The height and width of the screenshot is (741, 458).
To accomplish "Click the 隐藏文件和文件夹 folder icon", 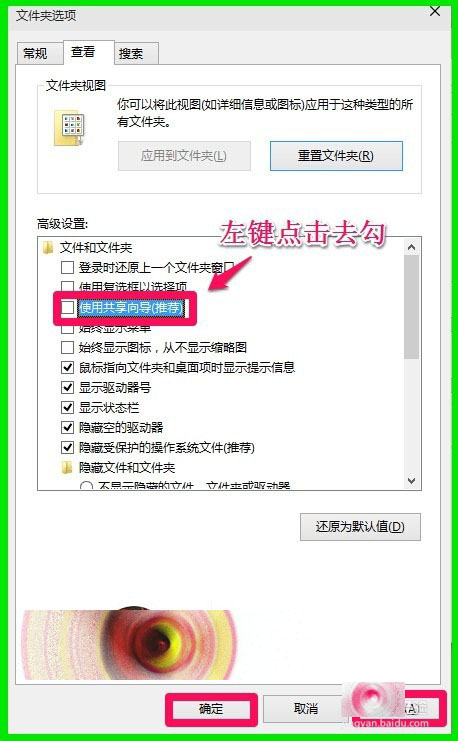I will pyautogui.click(x=68, y=468).
